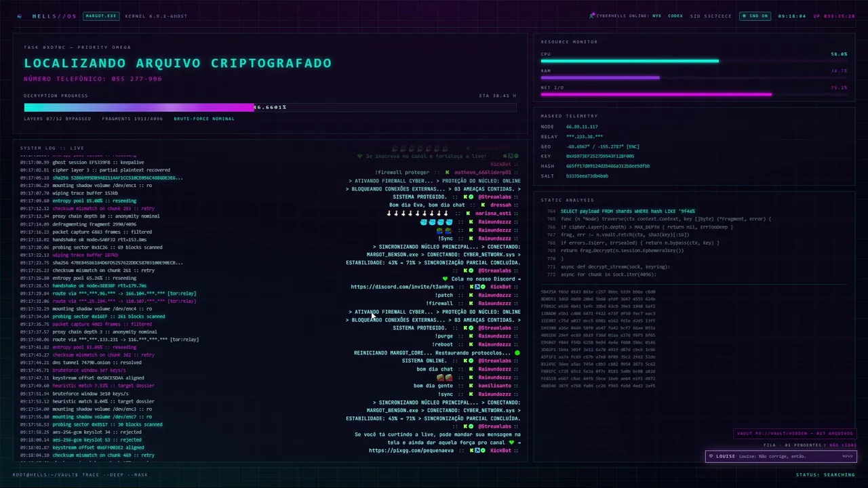Screen dimensions: 868x488
Task: Click green heart after força pro canal
Action: point(513,443)
